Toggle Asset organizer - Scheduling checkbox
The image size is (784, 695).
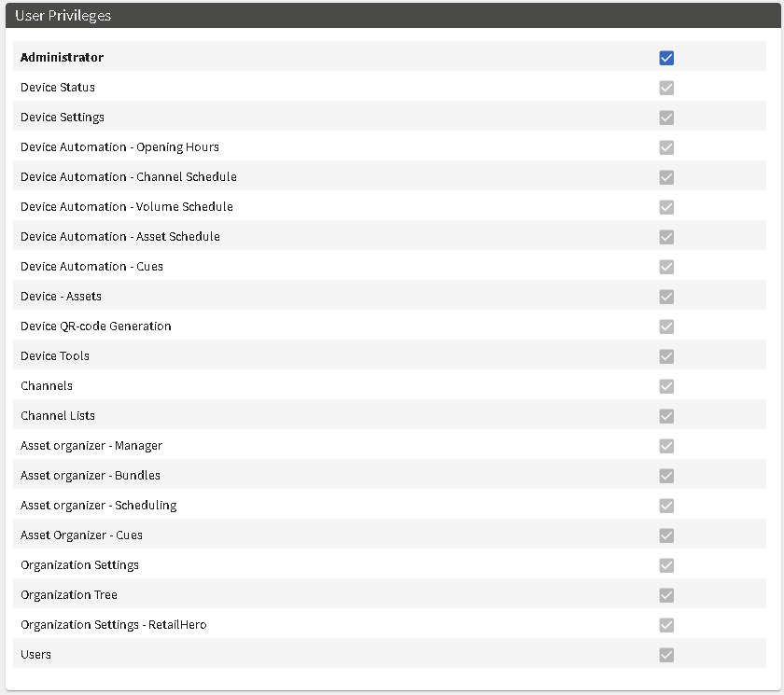(666, 506)
